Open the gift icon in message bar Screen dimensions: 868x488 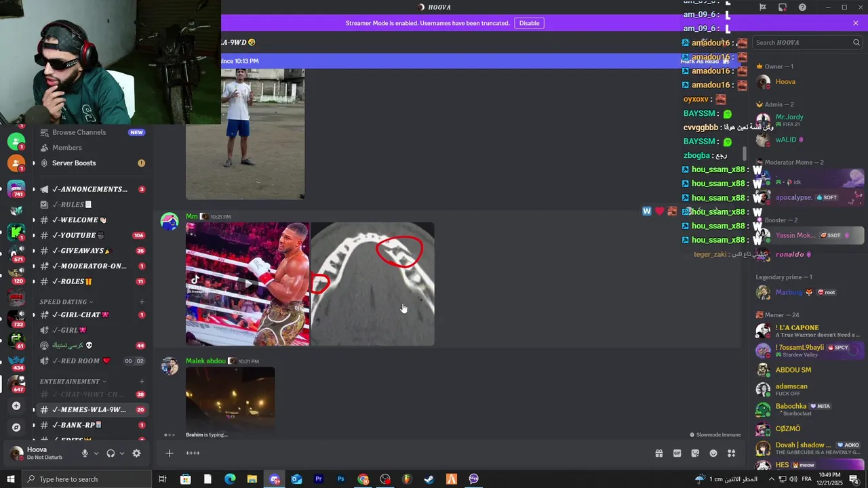click(x=658, y=453)
